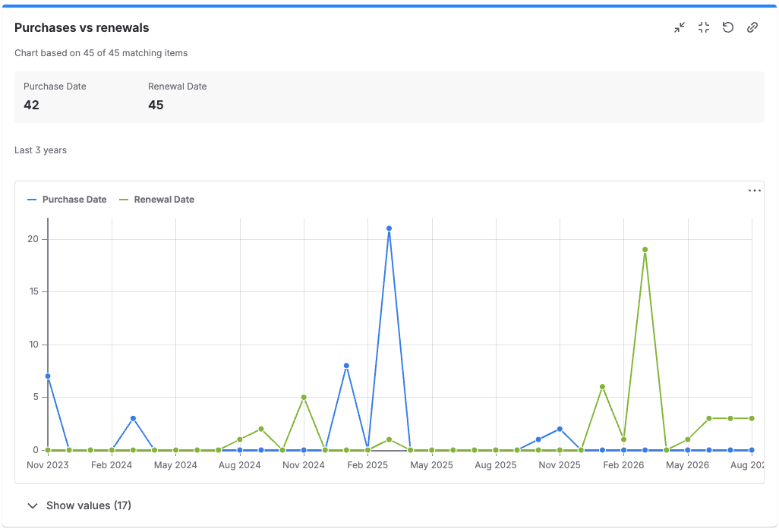Open the chart's three-dot options menu
This screenshot has height=532, width=779.
pos(754,190)
